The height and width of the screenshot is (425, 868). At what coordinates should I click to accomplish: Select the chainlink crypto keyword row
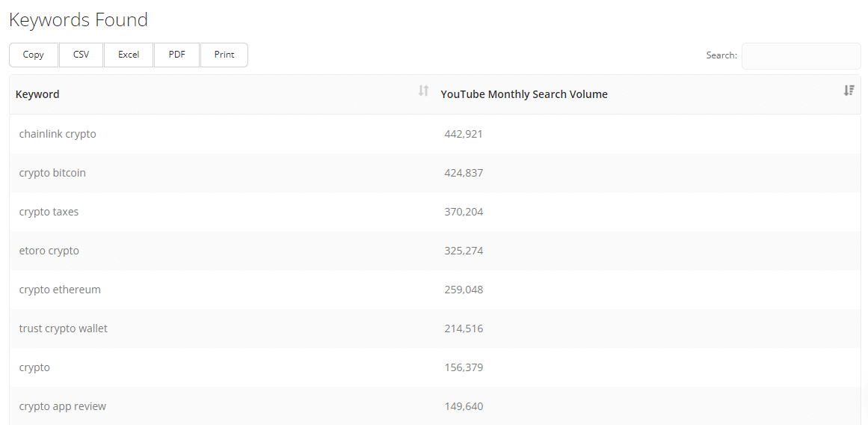click(58, 134)
